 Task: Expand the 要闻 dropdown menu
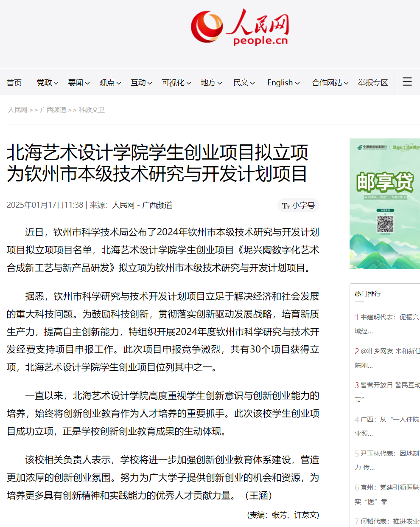(x=78, y=83)
